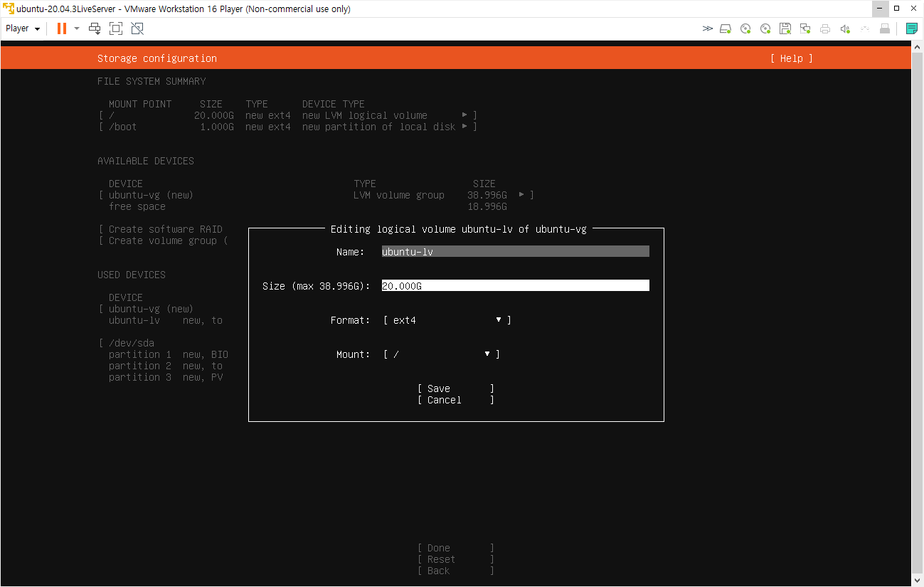This screenshot has width=924, height=587.
Task: Open the Mount dropdown showing /
Action: click(441, 354)
